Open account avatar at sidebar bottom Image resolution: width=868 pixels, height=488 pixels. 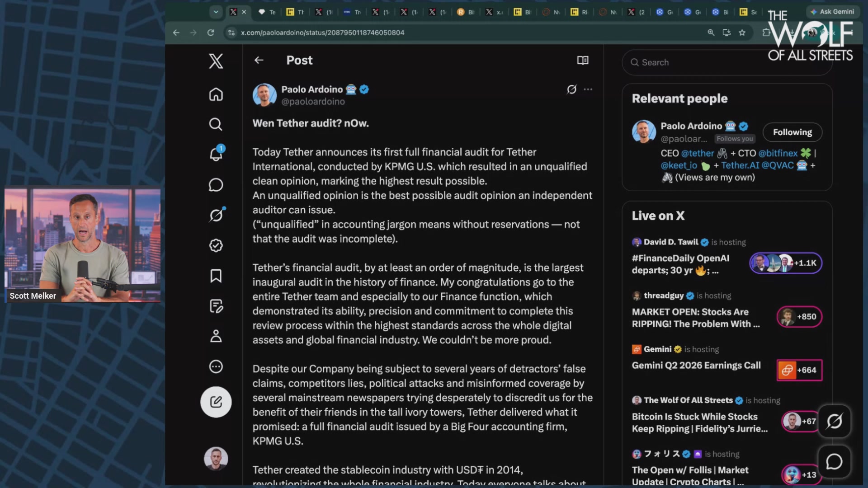[216, 459]
